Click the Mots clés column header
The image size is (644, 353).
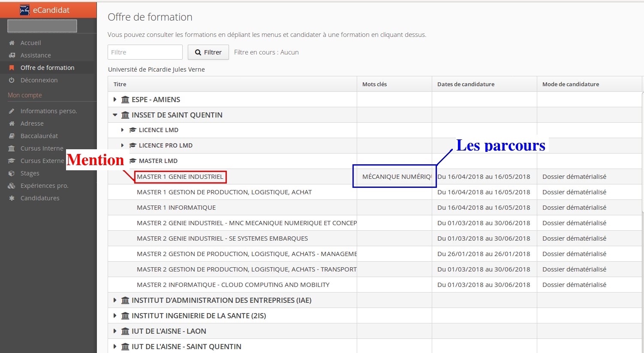tap(394, 84)
